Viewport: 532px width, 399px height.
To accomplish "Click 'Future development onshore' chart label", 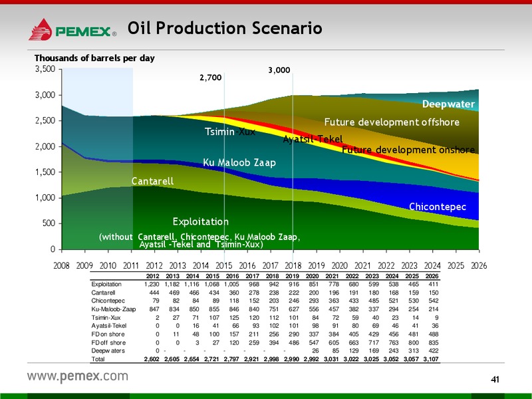I will pos(408,150).
